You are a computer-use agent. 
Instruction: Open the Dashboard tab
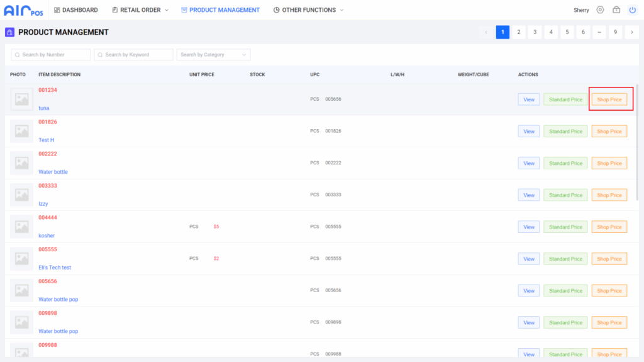(x=75, y=10)
